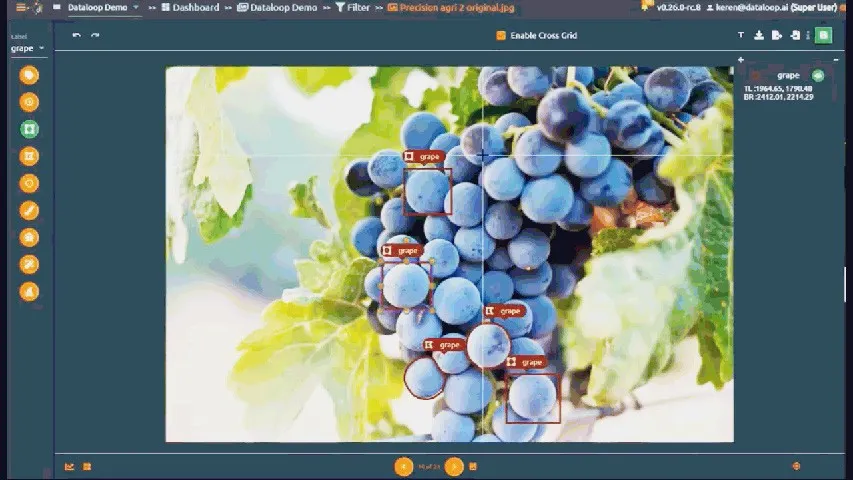Go to Dashboard in the breadcrumb
The height and width of the screenshot is (480, 853).
coord(190,8)
